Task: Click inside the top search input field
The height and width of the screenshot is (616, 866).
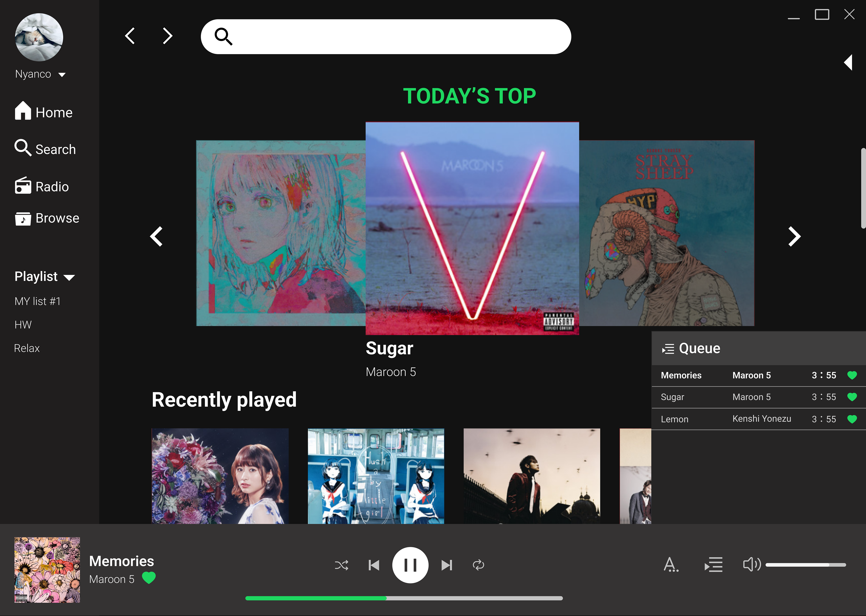Action: (x=386, y=37)
